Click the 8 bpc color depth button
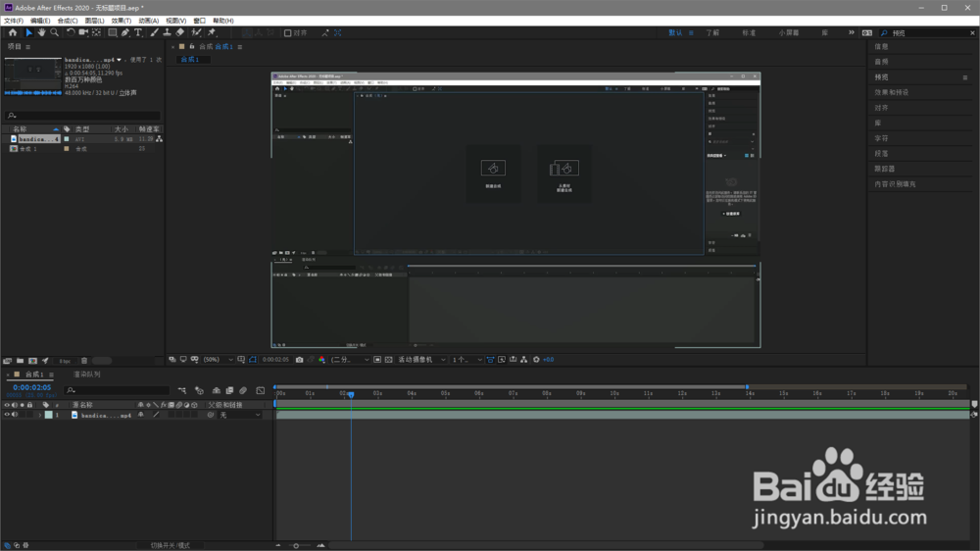This screenshot has width=980, height=551. 65,361
